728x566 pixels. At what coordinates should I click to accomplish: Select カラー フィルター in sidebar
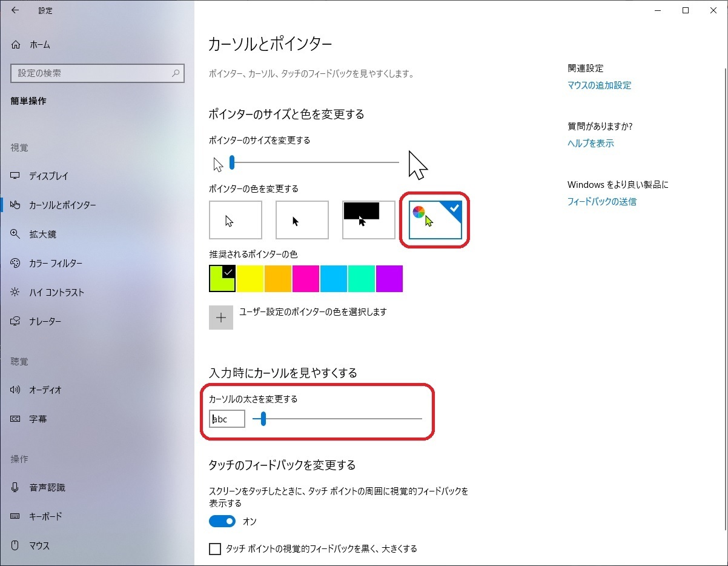click(55, 264)
